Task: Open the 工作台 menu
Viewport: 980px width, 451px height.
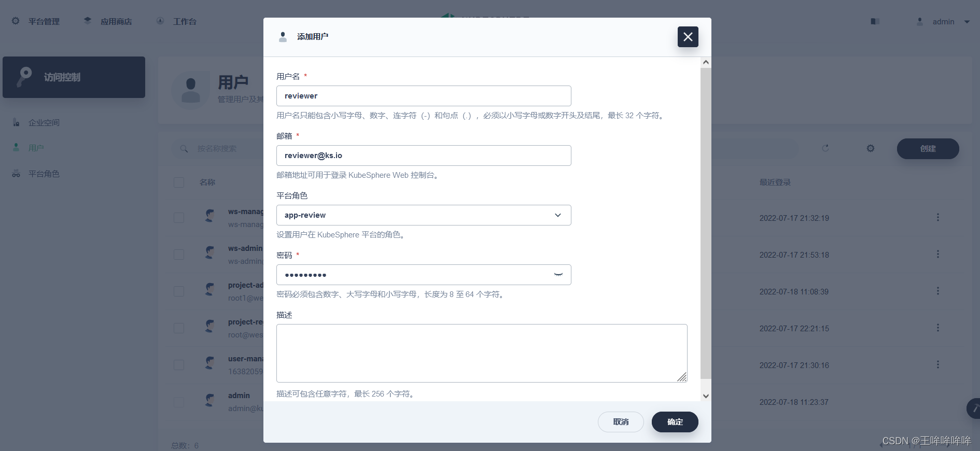Action: (185, 21)
